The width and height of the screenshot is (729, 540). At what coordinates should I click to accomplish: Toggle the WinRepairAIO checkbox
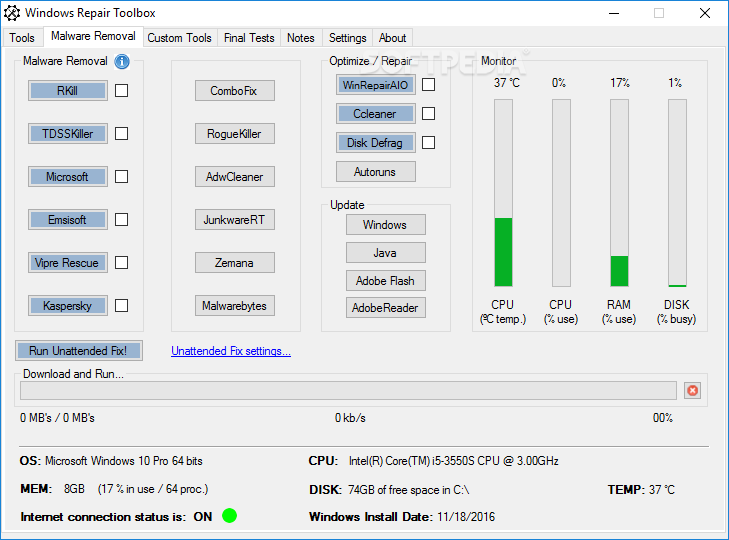tap(429, 85)
